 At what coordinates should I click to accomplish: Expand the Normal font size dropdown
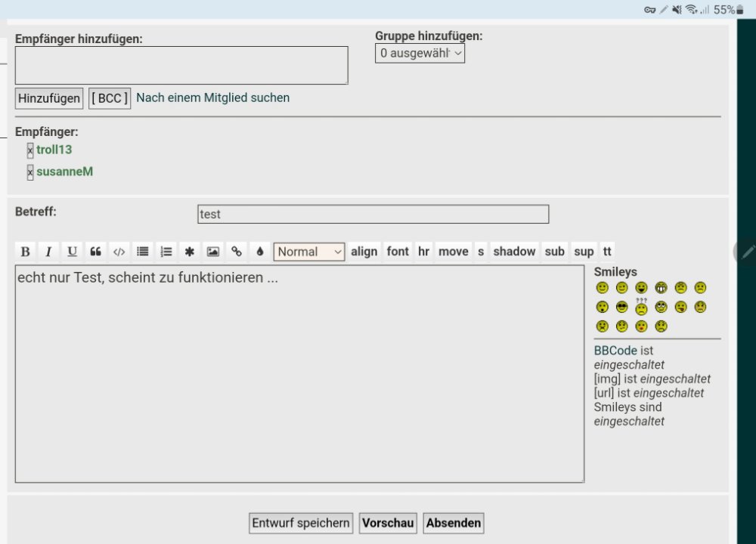[x=308, y=252]
